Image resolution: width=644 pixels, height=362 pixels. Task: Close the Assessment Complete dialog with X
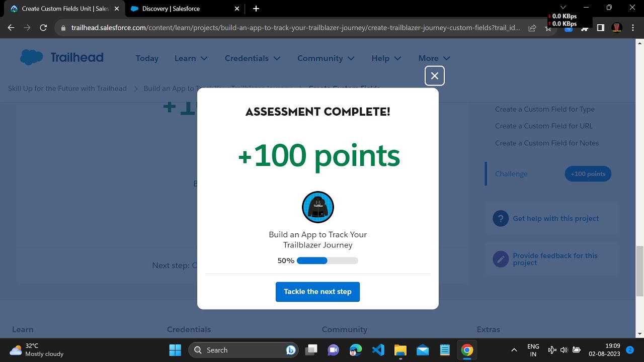(435, 76)
